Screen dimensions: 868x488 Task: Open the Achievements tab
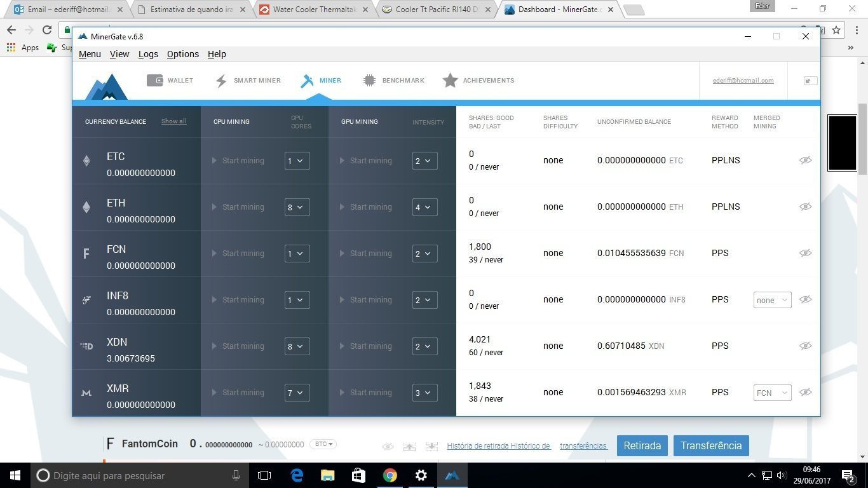(478, 81)
